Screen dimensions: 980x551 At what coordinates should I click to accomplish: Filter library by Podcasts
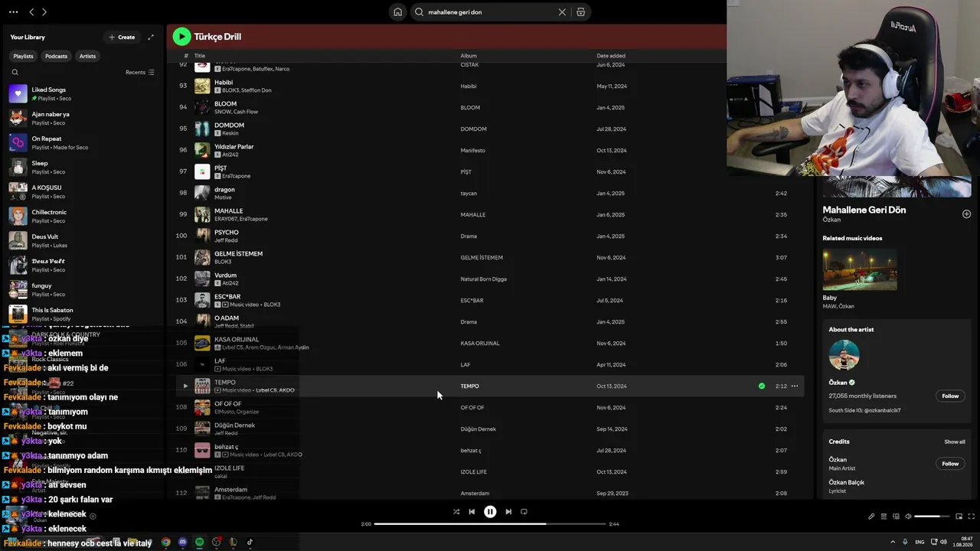tap(56, 56)
